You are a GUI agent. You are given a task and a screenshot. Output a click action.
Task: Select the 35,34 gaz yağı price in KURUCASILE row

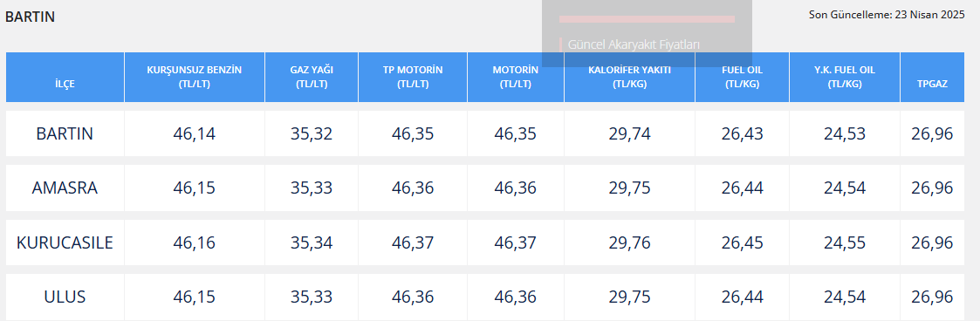pos(312,242)
